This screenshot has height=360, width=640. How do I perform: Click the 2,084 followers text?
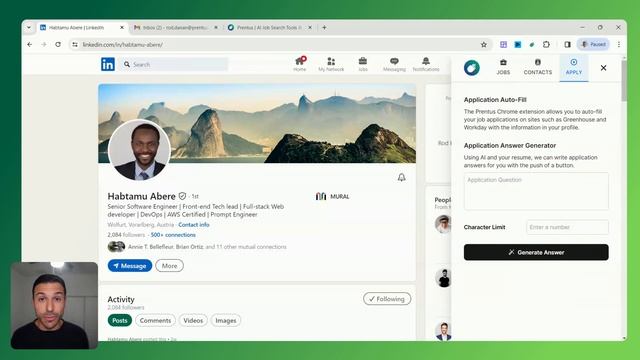(126, 235)
